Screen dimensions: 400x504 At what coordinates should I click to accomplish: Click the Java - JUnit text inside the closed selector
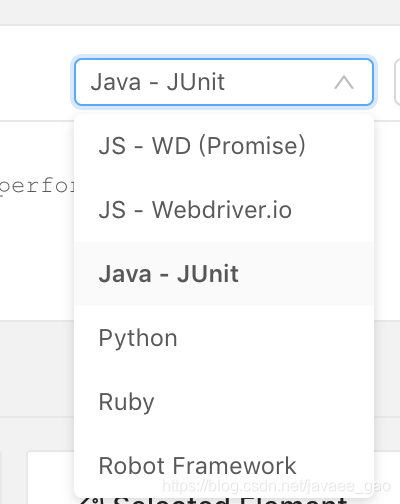click(x=158, y=82)
